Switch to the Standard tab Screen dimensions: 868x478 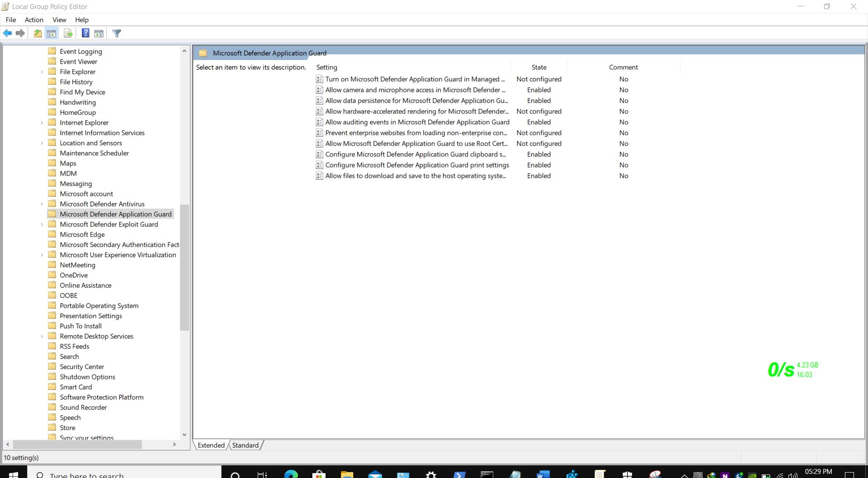245,445
